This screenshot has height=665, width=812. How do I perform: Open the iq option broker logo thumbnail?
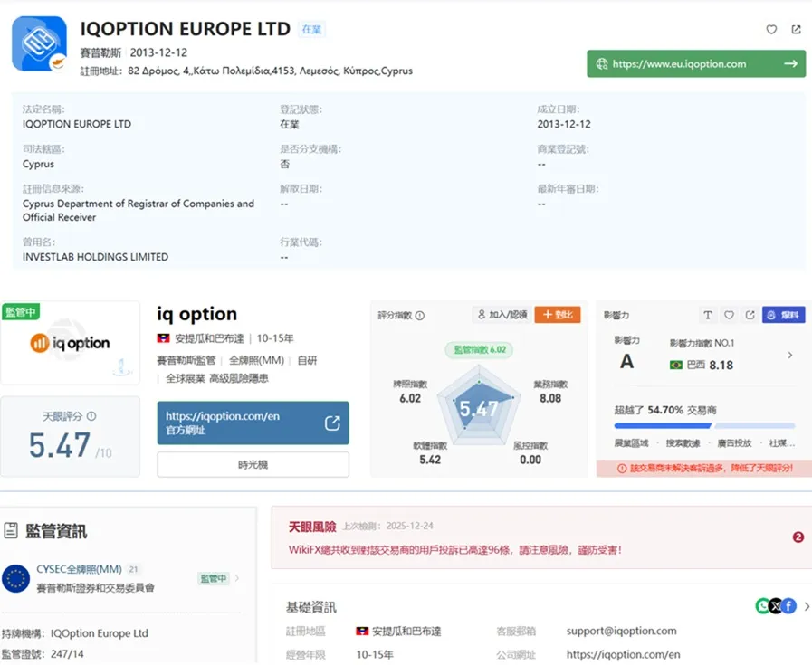click(x=71, y=343)
